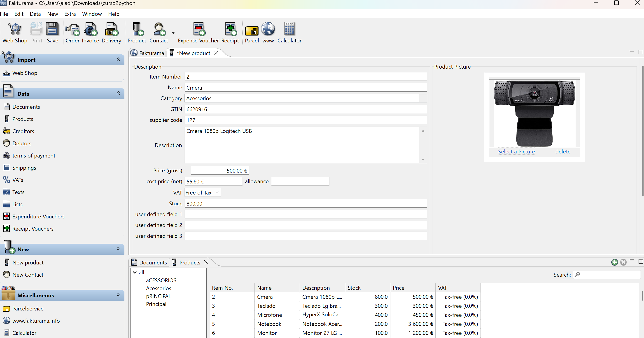
Task: Click the delete picture link
Action: (x=563, y=152)
